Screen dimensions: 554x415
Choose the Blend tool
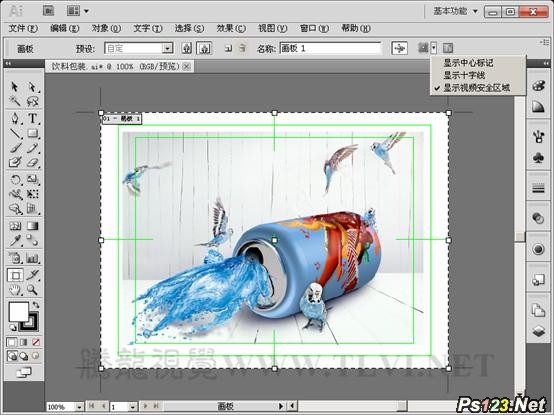point(32,241)
